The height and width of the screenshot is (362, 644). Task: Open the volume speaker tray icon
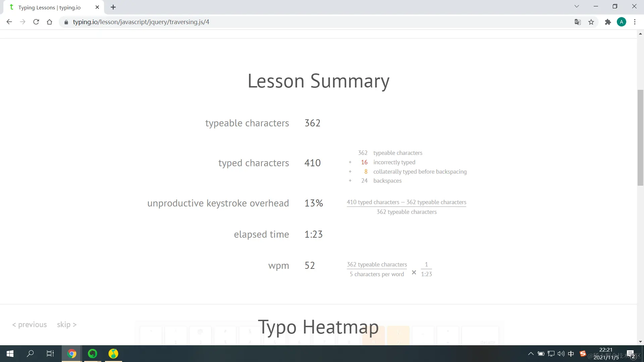[561, 354]
